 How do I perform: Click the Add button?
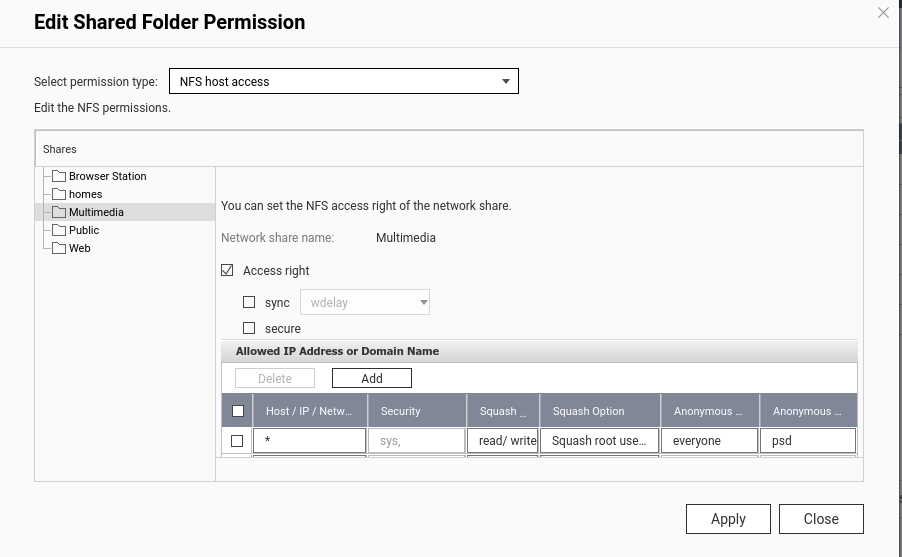372,378
